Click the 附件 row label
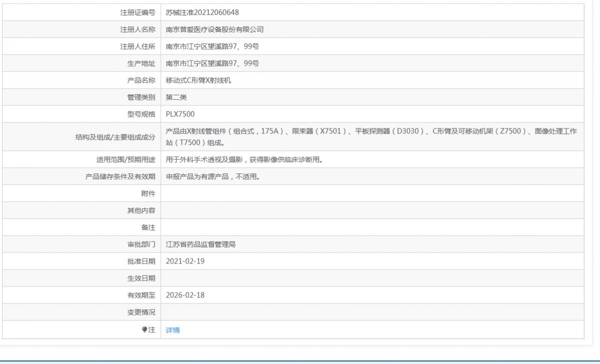Viewport: 600px width, 364px height. [x=148, y=194]
